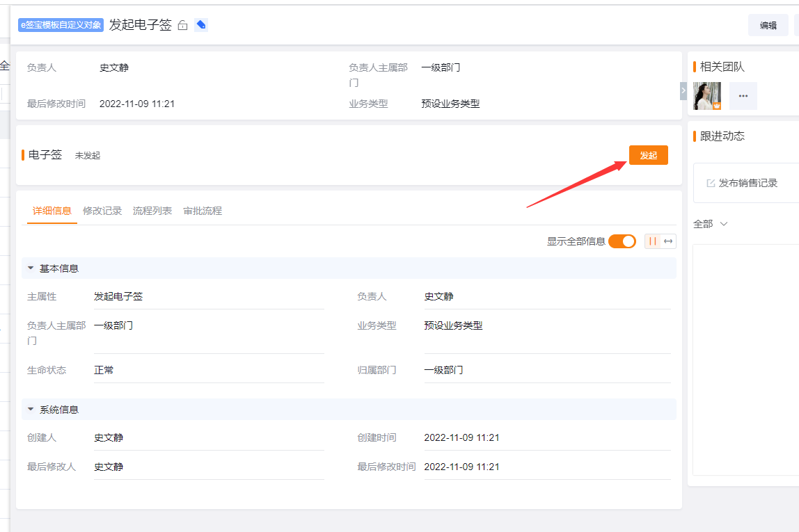
Task: Click the 主属性 value 发起电子签
Action: point(118,296)
